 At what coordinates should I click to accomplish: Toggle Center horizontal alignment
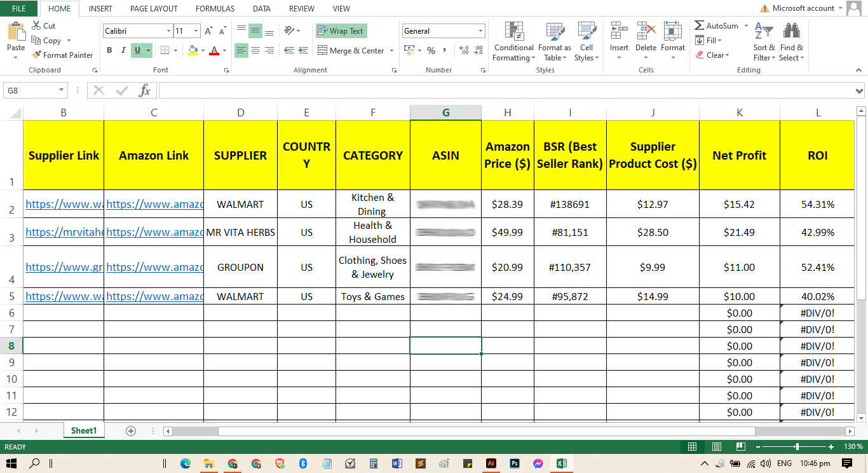point(255,50)
